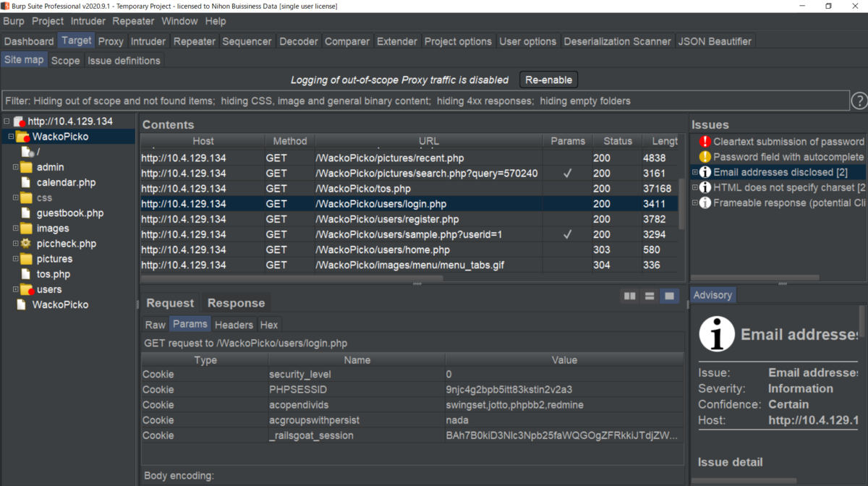Click the bottom WackoPicko file icon

coord(22,304)
